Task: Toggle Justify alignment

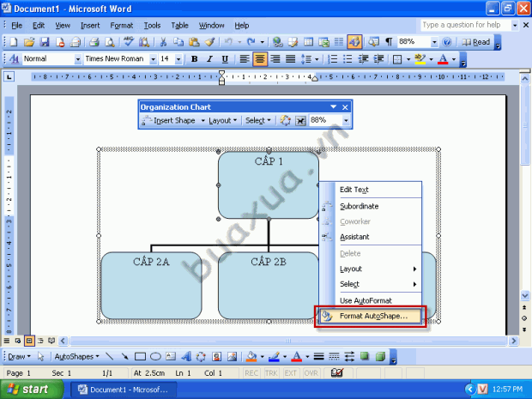Action: click(x=290, y=59)
